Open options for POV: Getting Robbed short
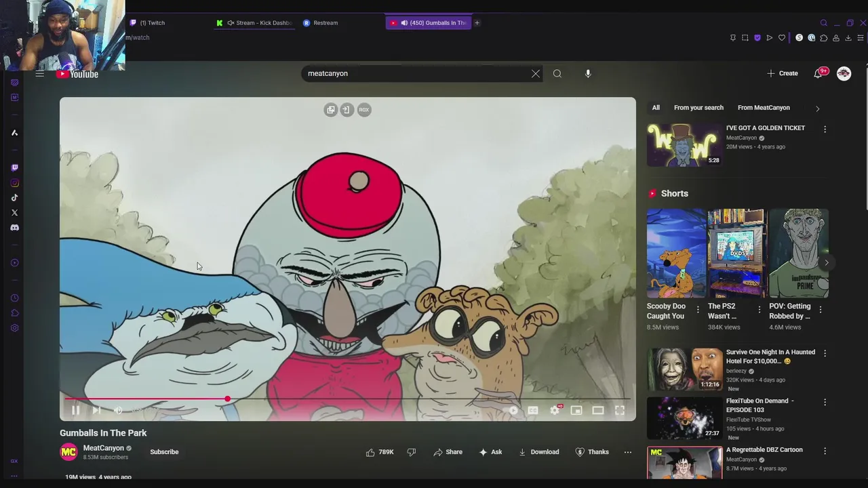The image size is (868, 488). click(820, 310)
